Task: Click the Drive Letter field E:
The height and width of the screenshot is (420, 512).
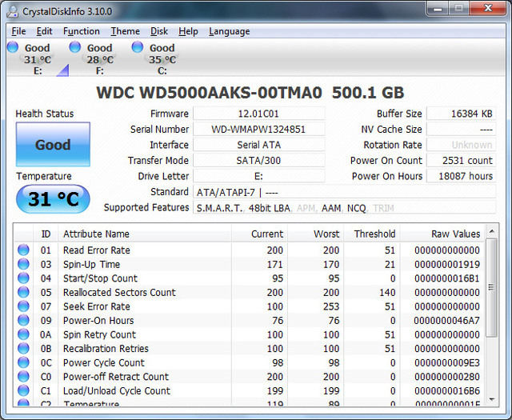Action: [258, 176]
